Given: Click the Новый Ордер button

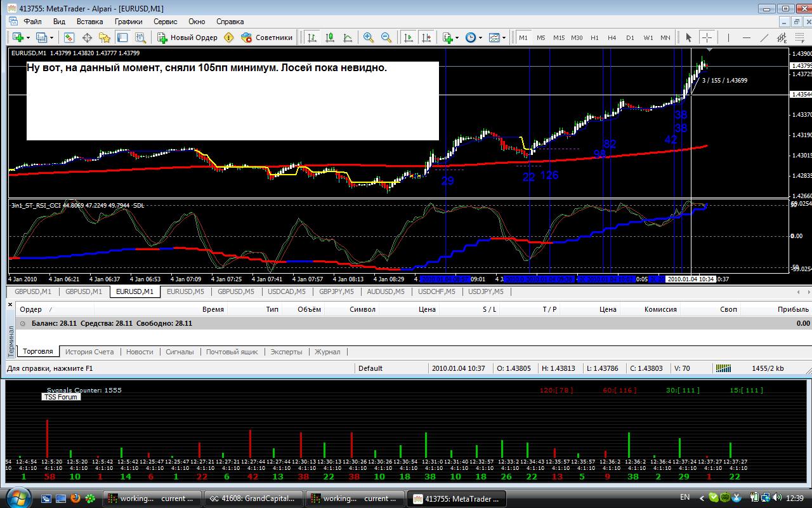Looking at the screenshot, I should (x=187, y=37).
